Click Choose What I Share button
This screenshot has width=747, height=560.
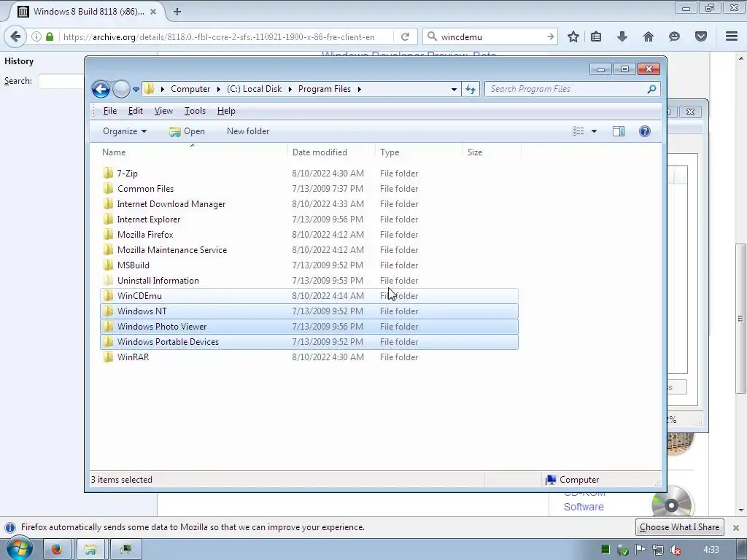(x=679, y=527)
